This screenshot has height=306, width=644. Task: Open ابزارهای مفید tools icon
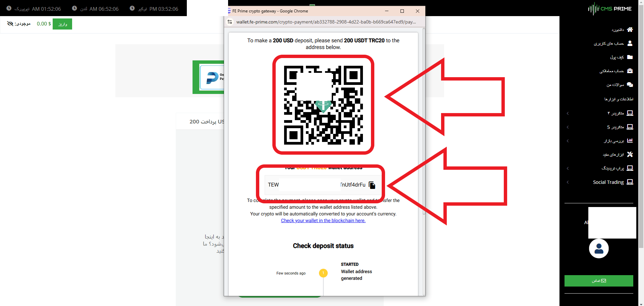pyautogui.click(x=630, y=154)
